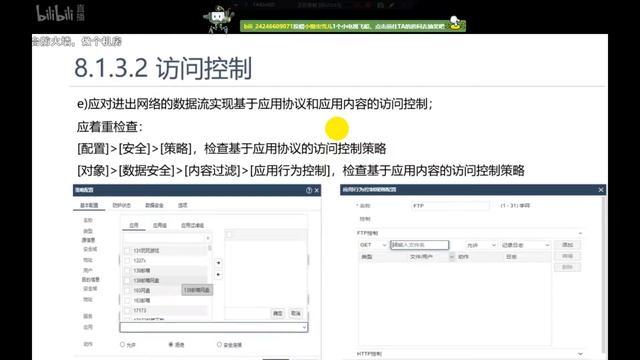The height and width of the screenshot is (360, 640).
Task: Click the 取消 button in app picker
Action: click(296, 313)
